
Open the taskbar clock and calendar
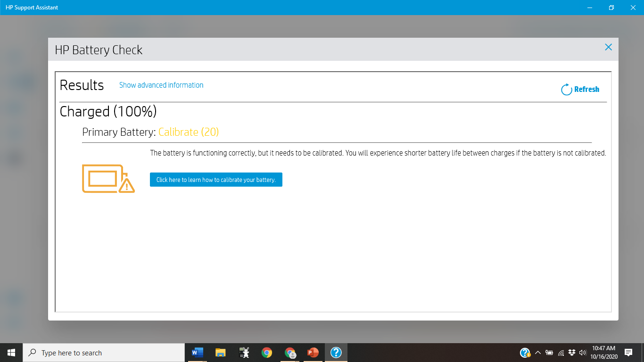tap(603, 353)
